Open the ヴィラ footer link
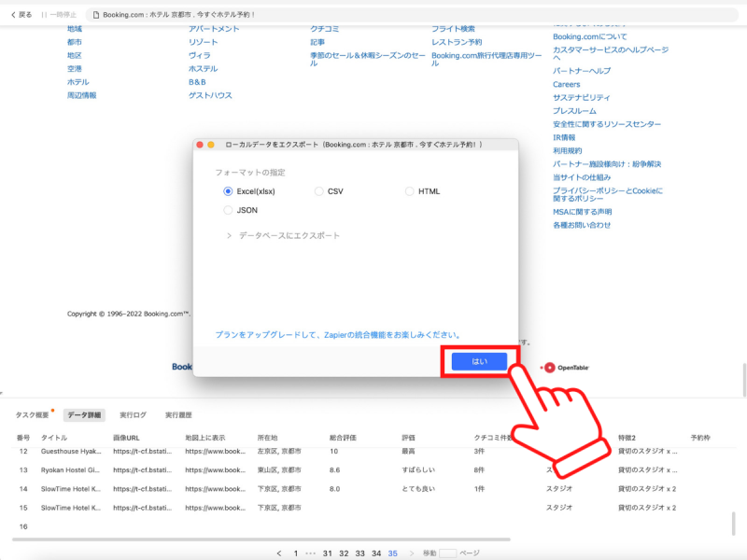 pos(199,56)
